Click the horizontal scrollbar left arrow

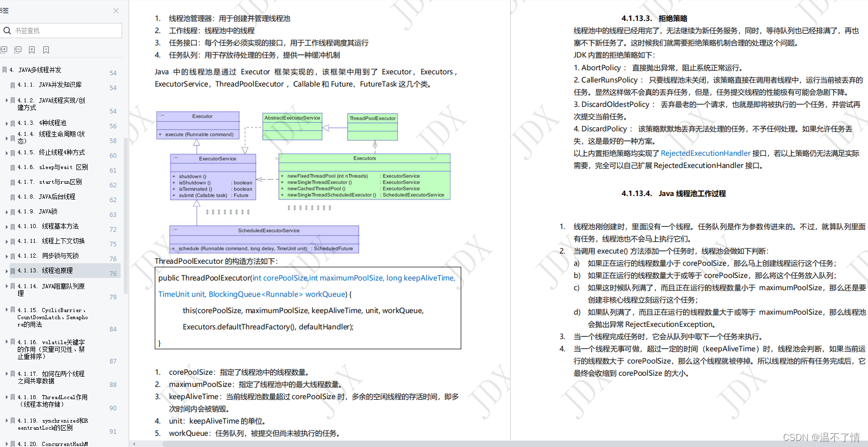(x=134, y=444)
